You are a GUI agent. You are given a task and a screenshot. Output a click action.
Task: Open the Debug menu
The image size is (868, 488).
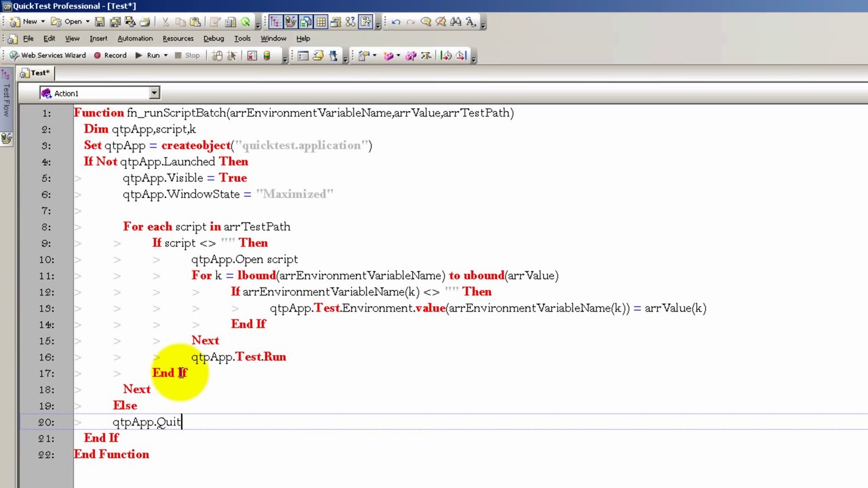point(214,39)
